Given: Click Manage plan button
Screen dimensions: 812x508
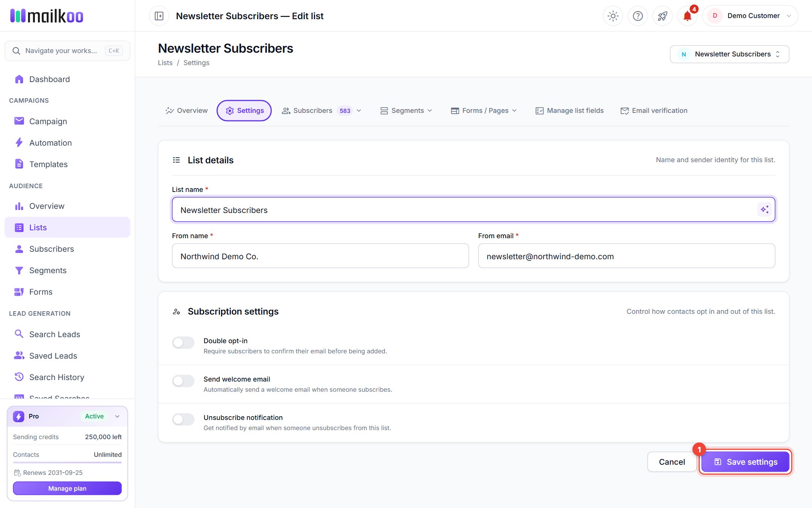Looking at the screenshot, I should coord(67,488).
